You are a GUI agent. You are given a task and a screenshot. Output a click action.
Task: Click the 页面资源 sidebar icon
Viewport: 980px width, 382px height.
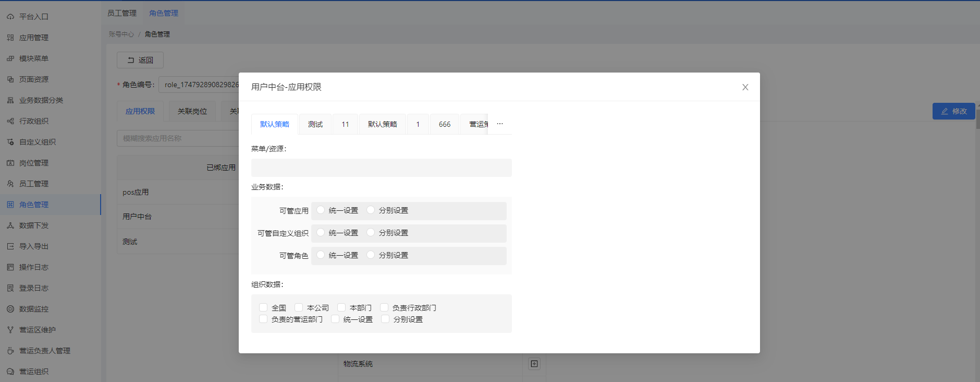coord(10,79)
